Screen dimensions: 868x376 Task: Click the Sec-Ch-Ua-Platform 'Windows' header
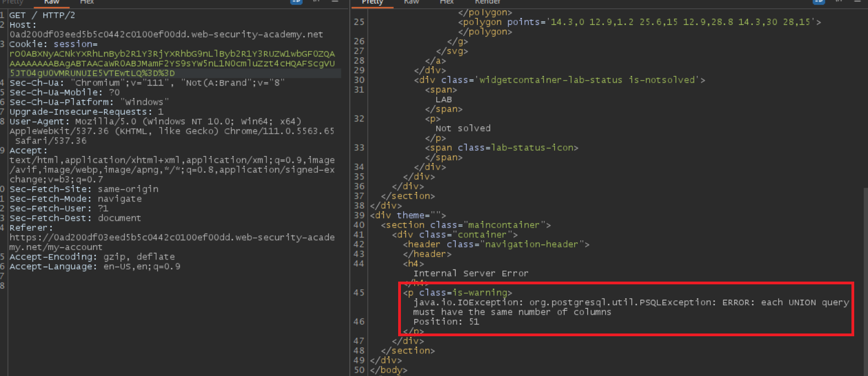89,102
